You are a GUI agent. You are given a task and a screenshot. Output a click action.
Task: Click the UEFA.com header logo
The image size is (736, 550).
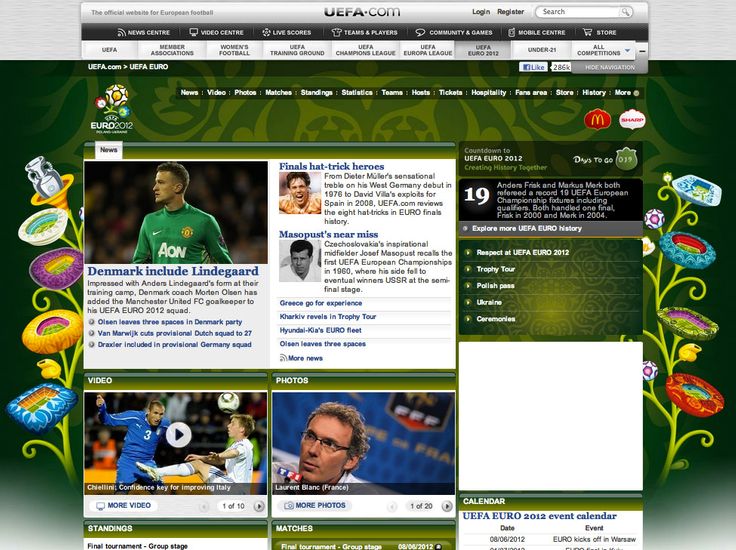coord(362,12)
